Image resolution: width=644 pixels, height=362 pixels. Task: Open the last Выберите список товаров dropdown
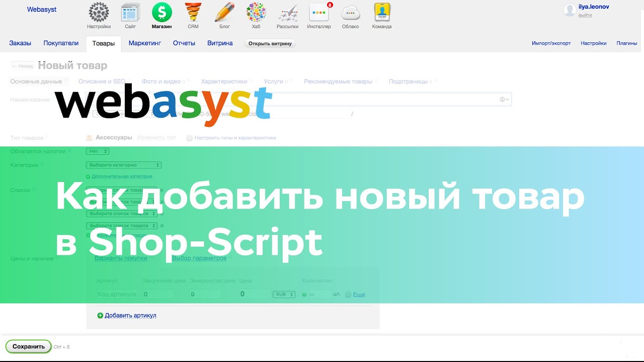(122, 226)
